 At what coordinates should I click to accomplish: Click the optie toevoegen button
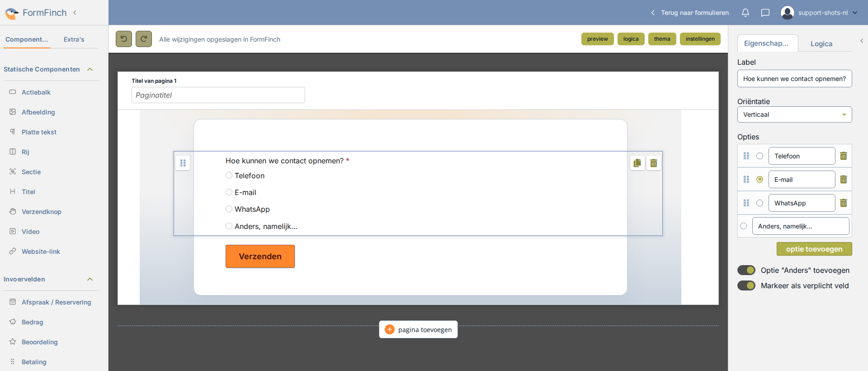pos(814,249)
